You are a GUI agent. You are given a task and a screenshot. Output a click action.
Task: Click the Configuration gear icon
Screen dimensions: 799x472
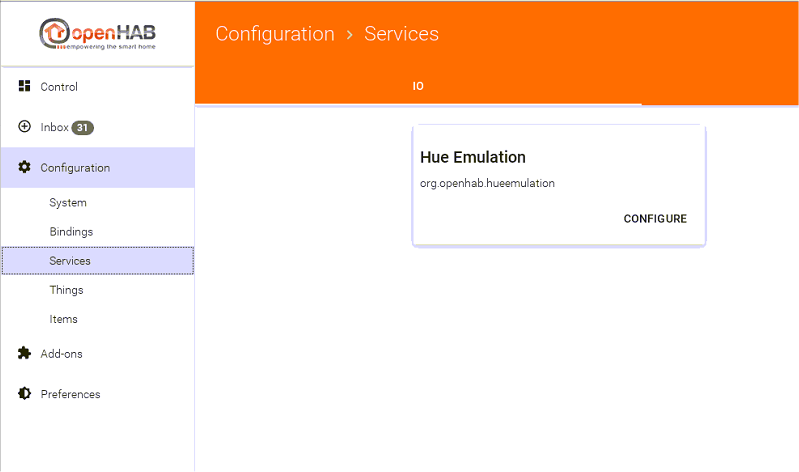pyautogui.click(x=25, y=167)
